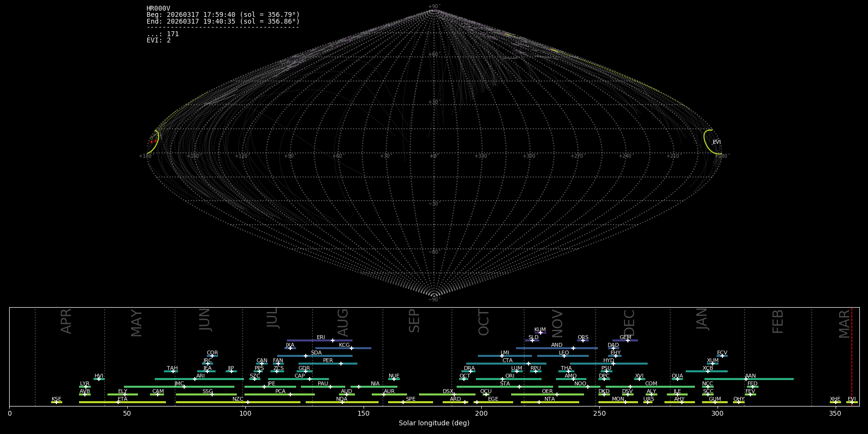Select the GEM shower peak marker
This screenshot has width=868, height=434.
(x=627, y=340)
